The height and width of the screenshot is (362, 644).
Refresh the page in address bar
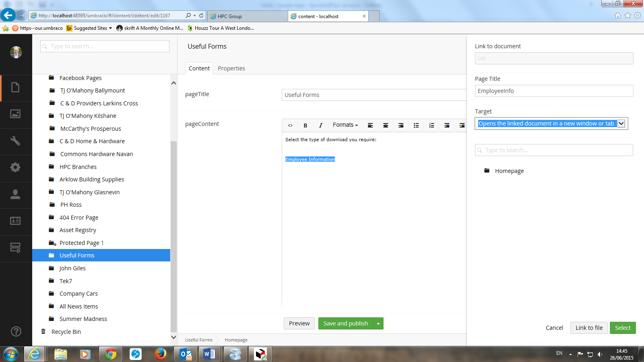201,16
